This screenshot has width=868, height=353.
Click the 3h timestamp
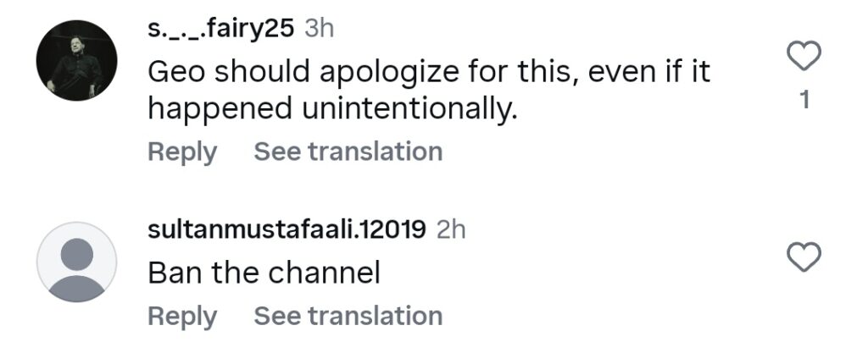tap(320, 29)
